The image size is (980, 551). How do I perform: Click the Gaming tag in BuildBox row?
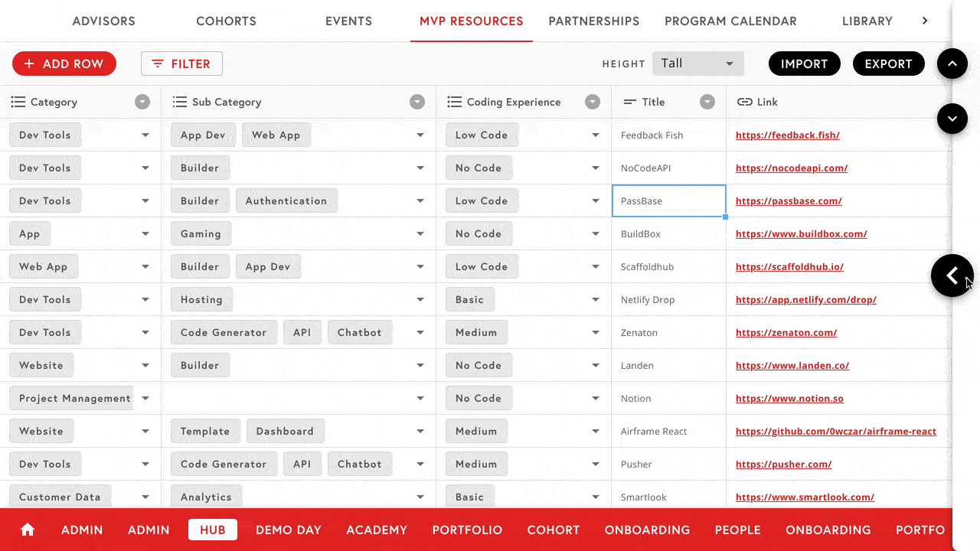201,234
